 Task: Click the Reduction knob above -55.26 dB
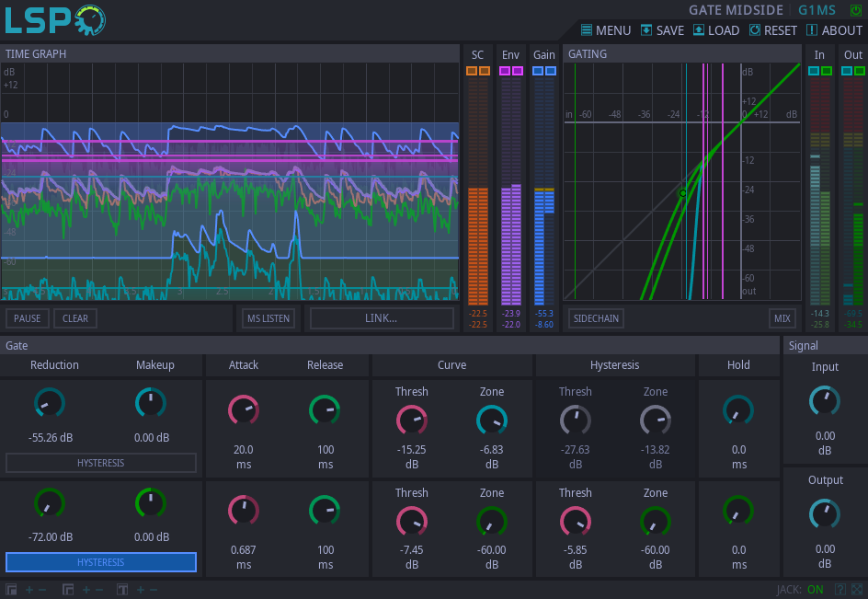point(50,403)
